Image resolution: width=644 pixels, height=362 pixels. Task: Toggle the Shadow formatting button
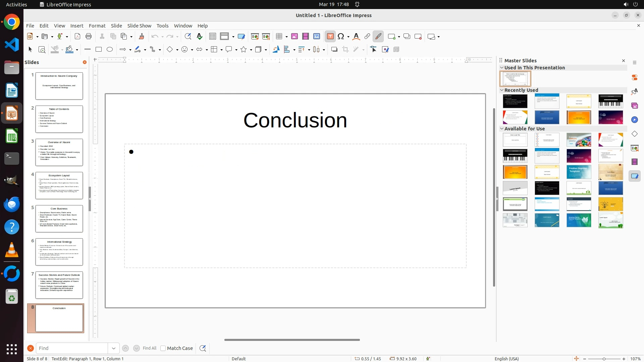tap(334, 50)
